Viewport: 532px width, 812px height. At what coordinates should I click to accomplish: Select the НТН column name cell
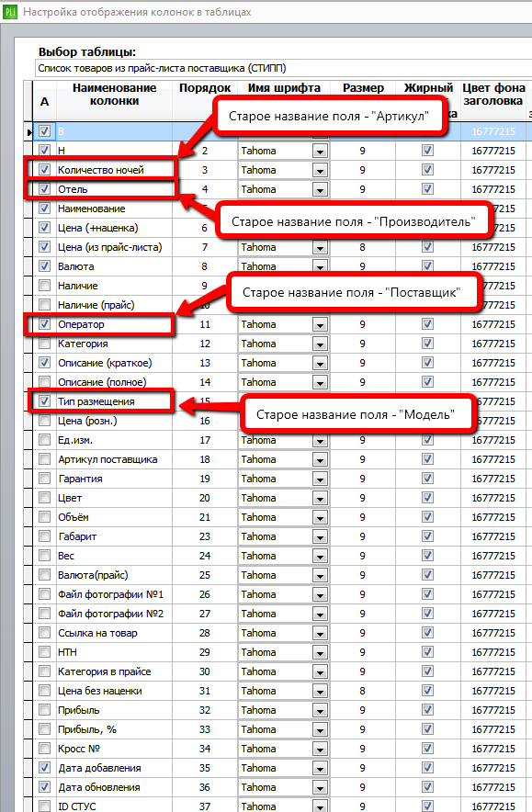coord(114,652)
